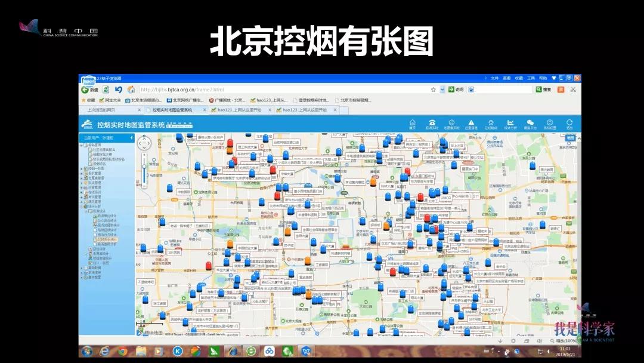Click the 退出 logout icon on the navbar
644x363 pixels.
point(568,122)
